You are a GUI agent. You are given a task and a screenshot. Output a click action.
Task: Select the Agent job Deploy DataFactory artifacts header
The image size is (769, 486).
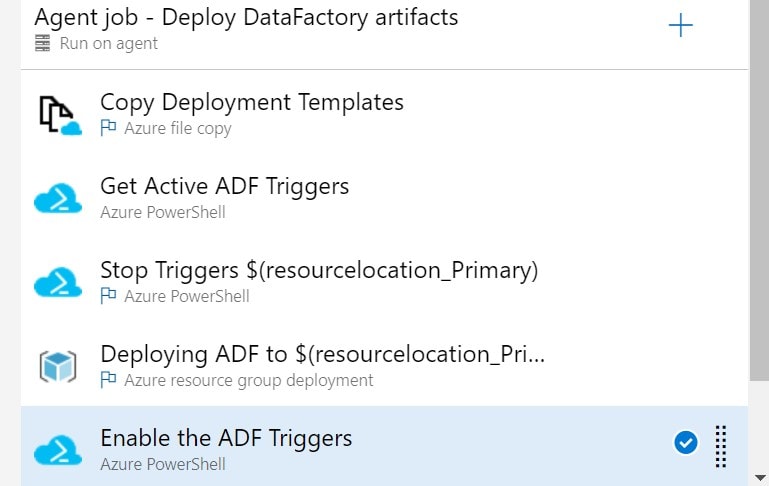click(x=246, y=17)
